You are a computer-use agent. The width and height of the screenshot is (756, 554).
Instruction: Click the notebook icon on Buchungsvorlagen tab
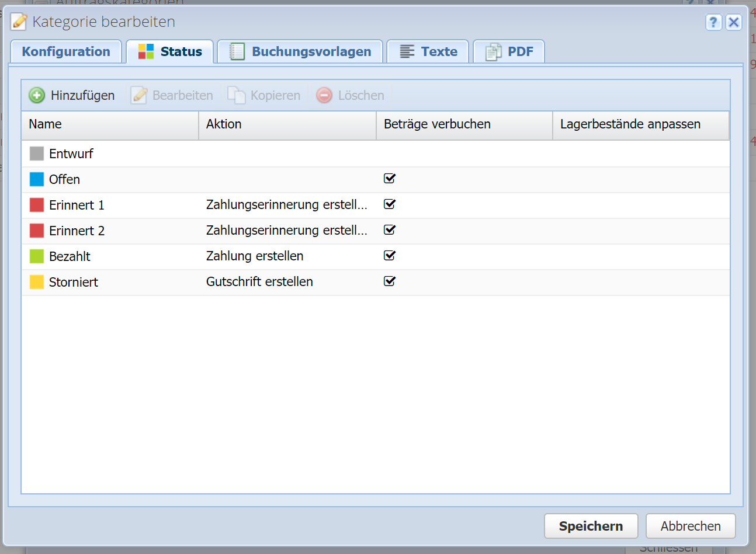237,51
